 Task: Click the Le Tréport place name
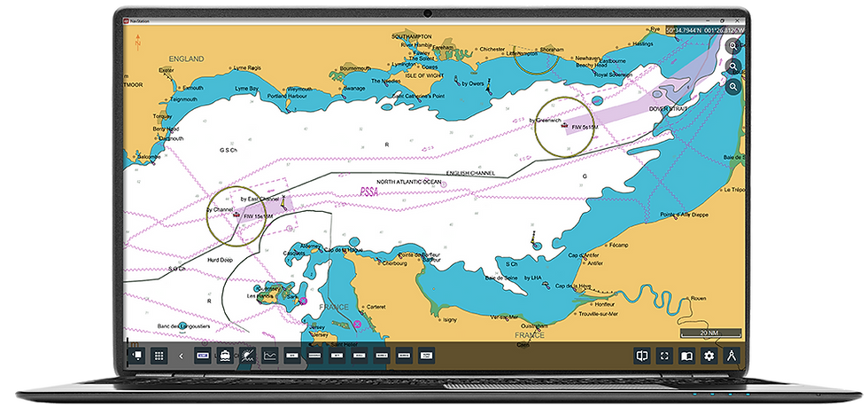[734, 189]
